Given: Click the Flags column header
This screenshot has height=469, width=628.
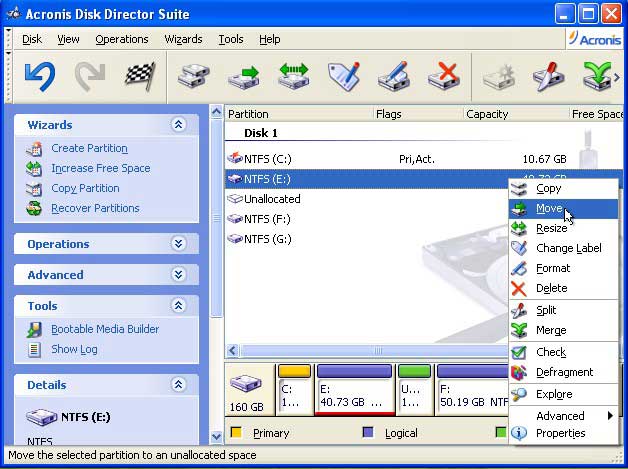Looking at the screenshot, I should point(418,115).
